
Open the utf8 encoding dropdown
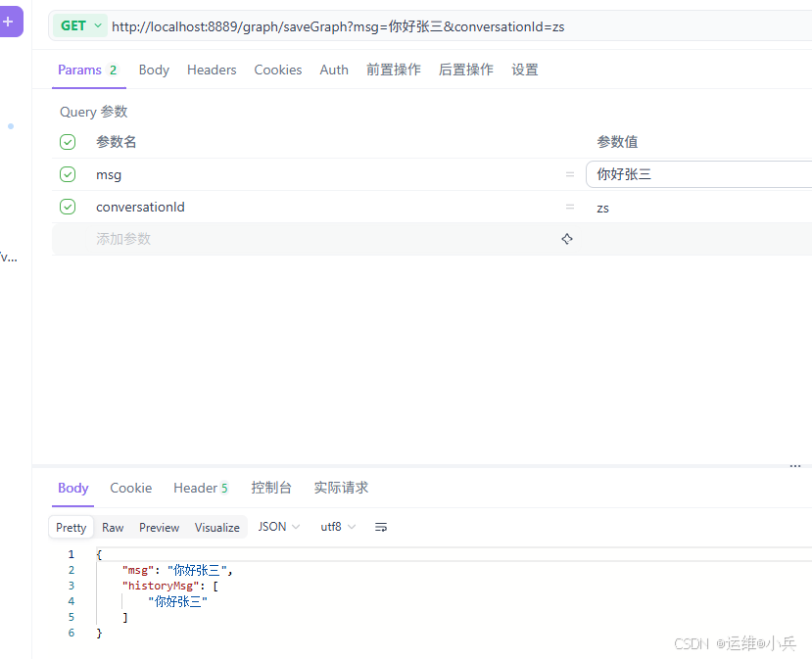pos(337,527)
